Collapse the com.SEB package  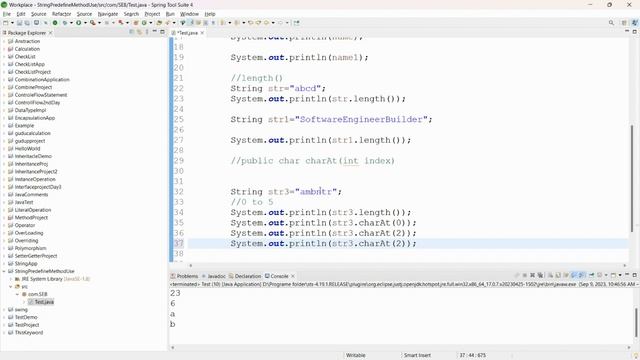pyautogui.click(x=18, y=294)
